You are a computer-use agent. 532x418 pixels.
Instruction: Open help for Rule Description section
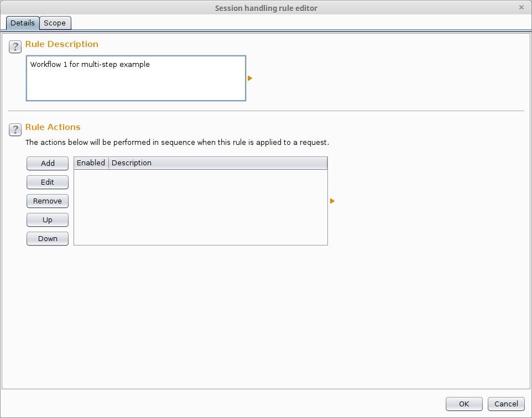[15, 47]
